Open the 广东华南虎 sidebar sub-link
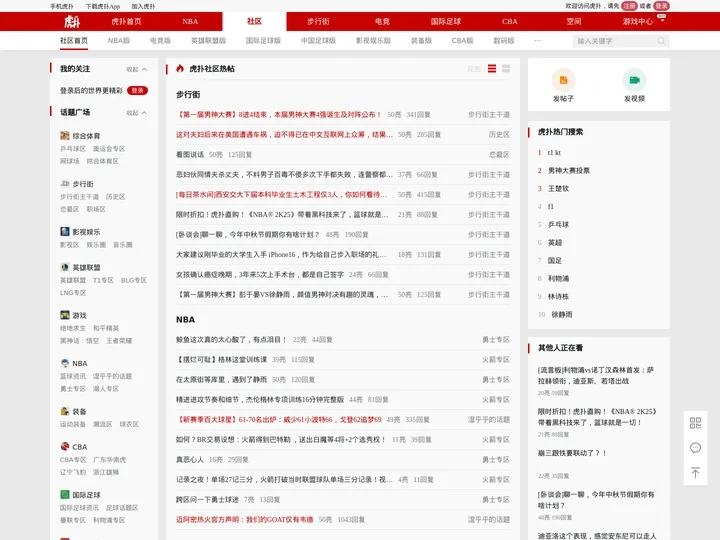Viewport: 720px width, 540px height. [109, 460]
